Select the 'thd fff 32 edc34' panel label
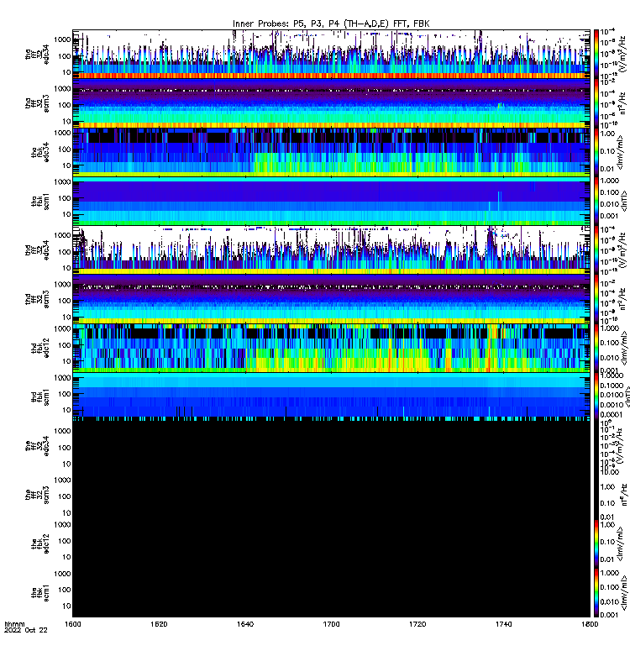 (37, 250)
